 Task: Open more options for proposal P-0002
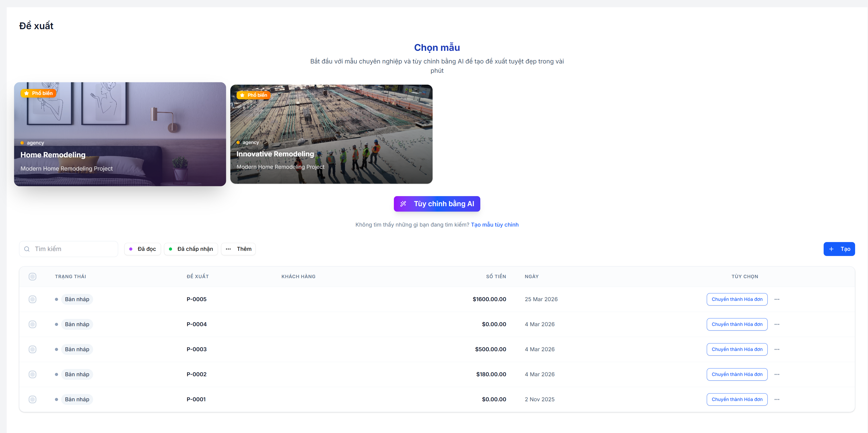click(x=777, y=374)
